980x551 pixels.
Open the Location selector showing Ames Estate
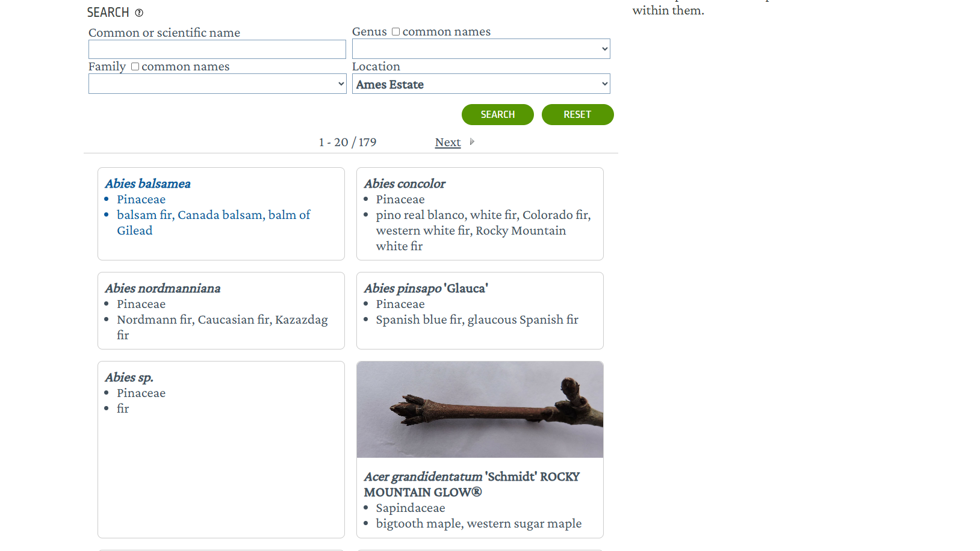coord(480,84)
